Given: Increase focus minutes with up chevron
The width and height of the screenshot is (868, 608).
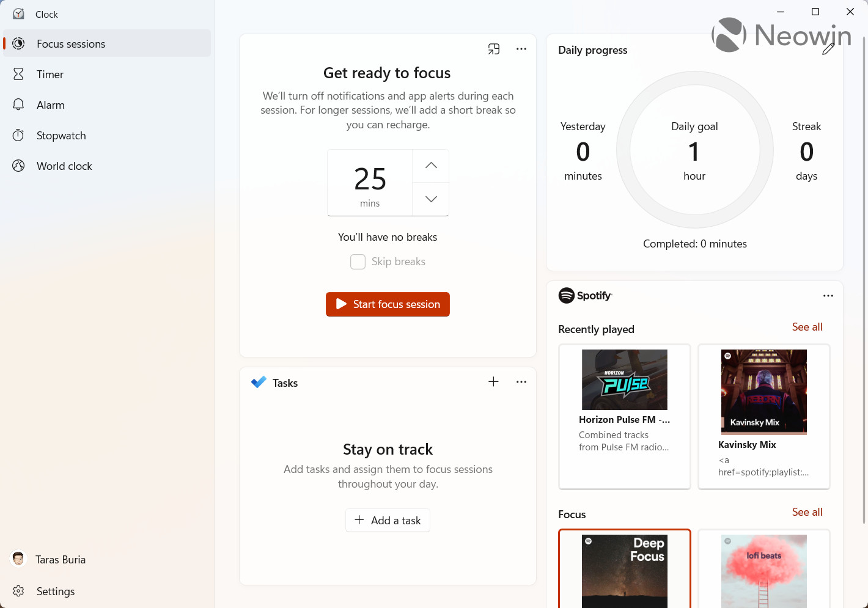Looking at the screenshot, I should (x=431, y=166).
